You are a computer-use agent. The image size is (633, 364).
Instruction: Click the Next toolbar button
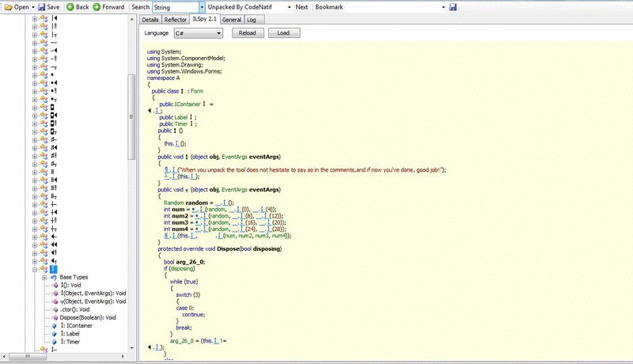click(301, 7)
